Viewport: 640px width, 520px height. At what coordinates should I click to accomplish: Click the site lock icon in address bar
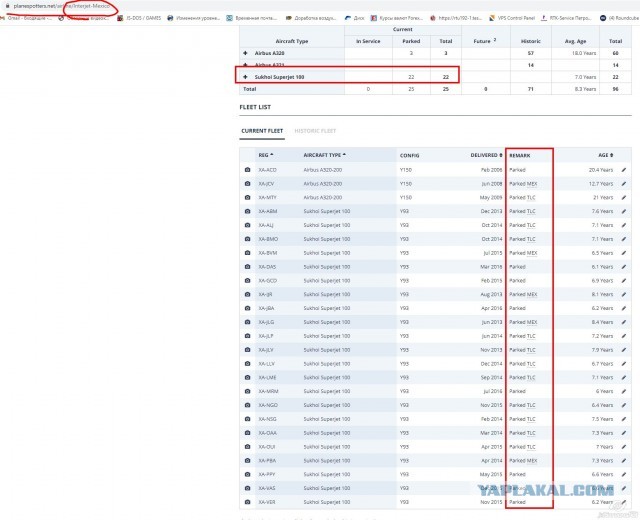click(x=7, y=6)
